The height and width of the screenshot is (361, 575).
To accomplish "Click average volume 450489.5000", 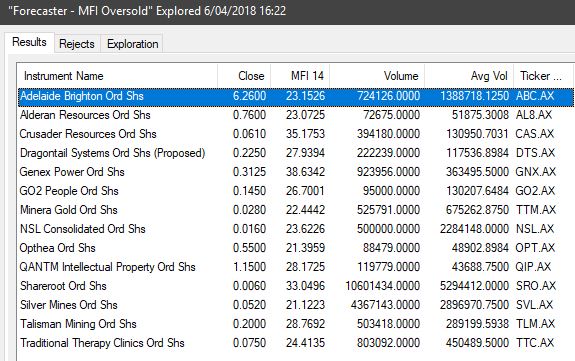I will 477,343.
